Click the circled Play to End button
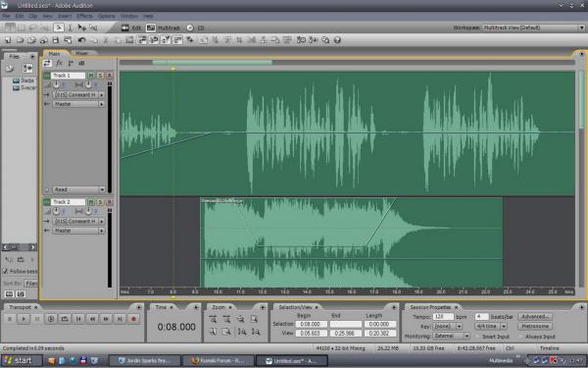The width and height of the screenshot is (588, 368). click(51, 319)
